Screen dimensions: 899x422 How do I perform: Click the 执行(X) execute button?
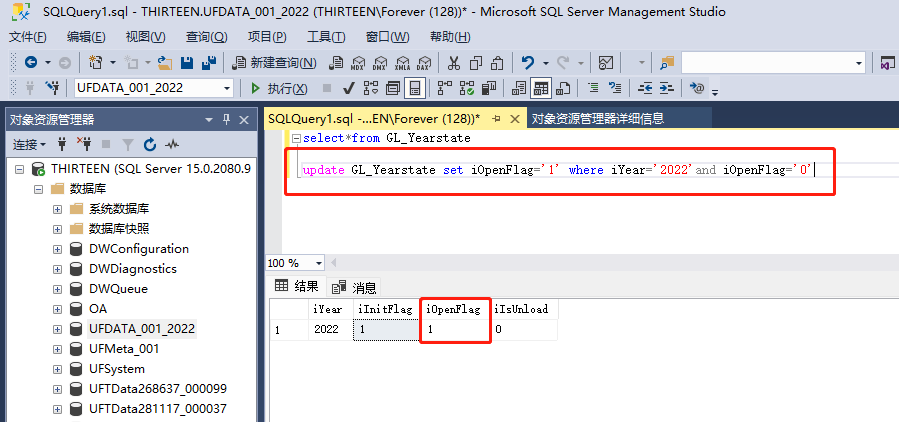point(279,88)
